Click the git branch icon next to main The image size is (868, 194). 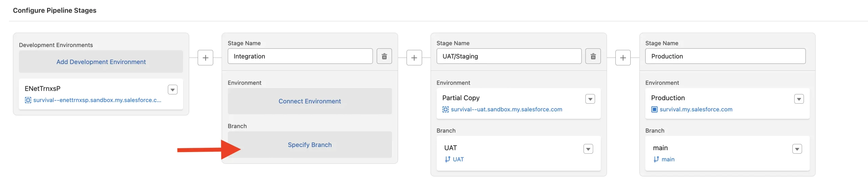656,159
